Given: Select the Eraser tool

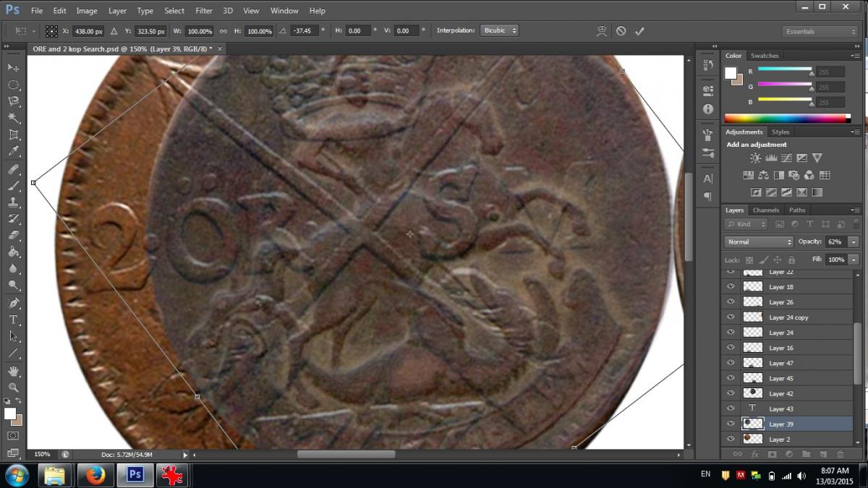Looking at the screenshot, I should pos(13,236).
